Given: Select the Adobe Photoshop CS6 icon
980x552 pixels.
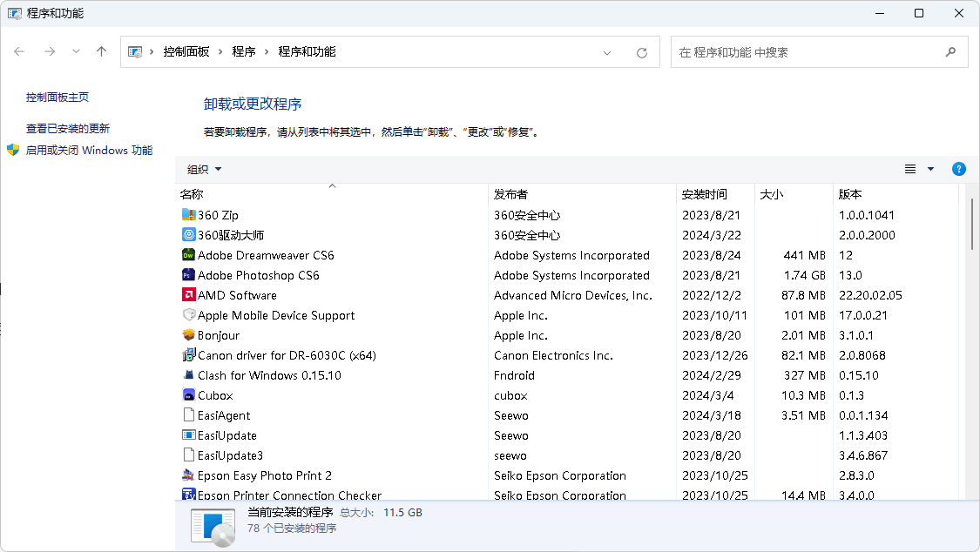Looking at the screenshot, I should (x=188, y=275).
